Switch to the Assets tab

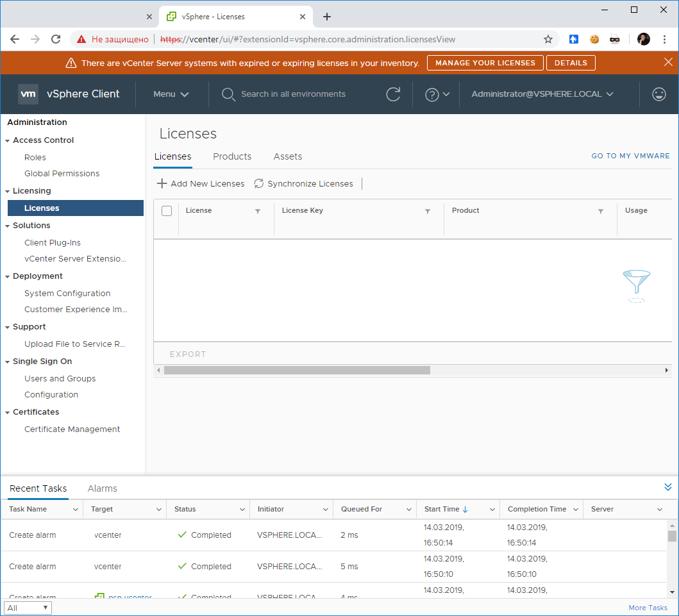[287, 156]
